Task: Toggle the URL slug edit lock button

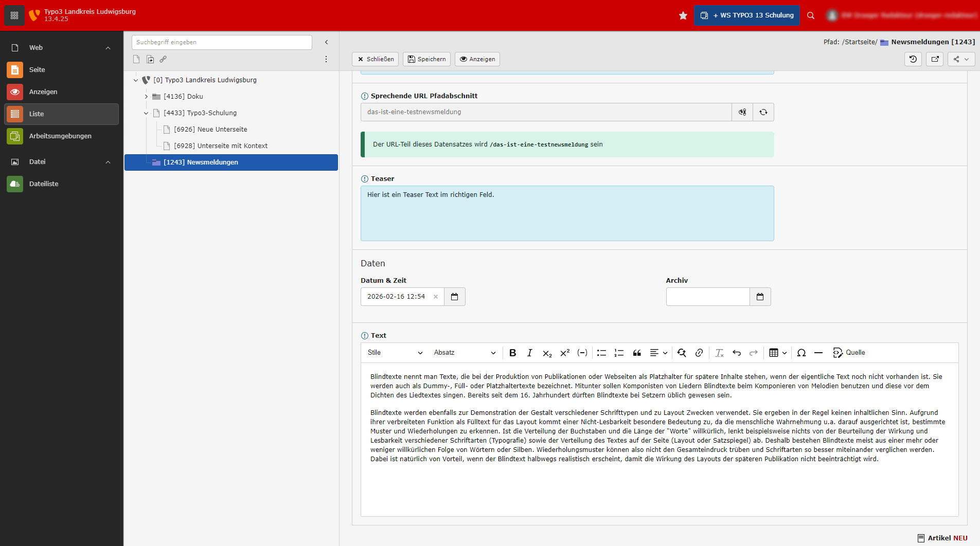Action: tap(742, 112)
